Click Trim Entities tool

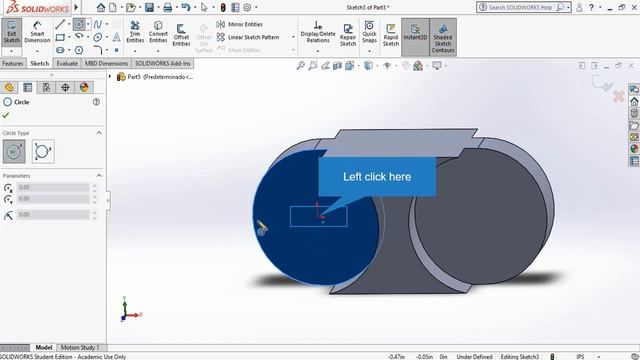point(135,32)
